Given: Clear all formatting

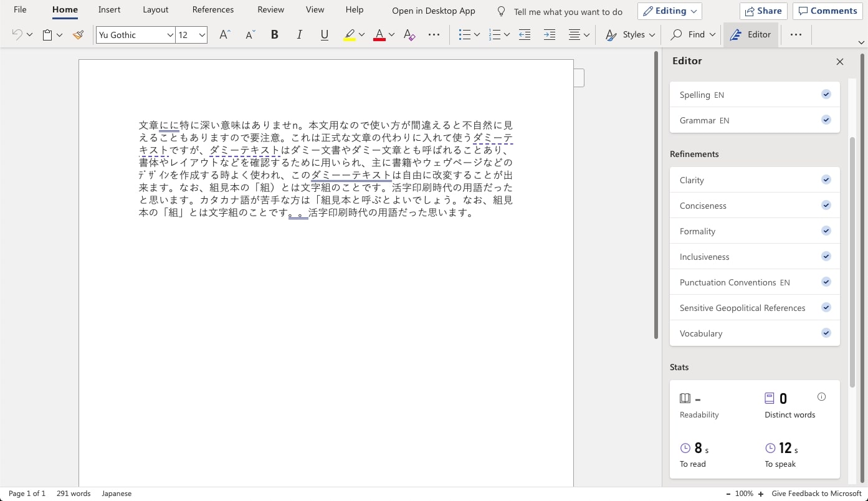Looking at the screenshot, I should pos(408,35).
